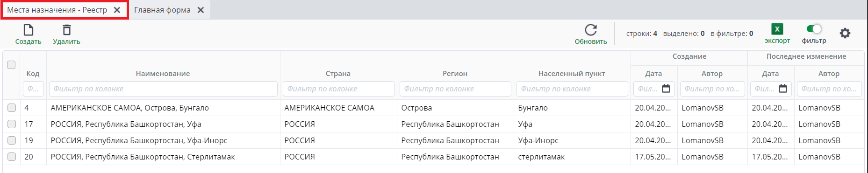Open calendar picker in Последнее изменение Дата filter
This screenshot has height=173, width=868.
click(783, 89)
